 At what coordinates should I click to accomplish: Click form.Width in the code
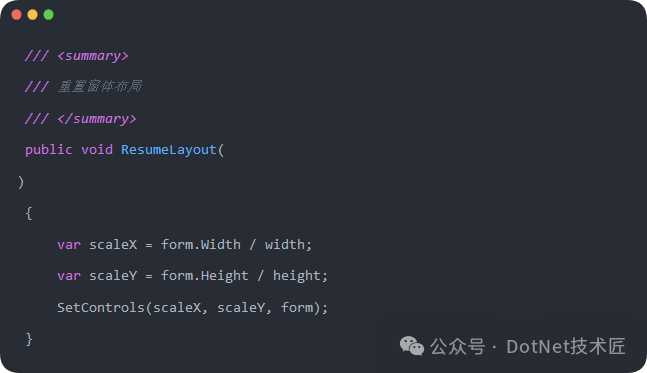[x=201, y=245]
